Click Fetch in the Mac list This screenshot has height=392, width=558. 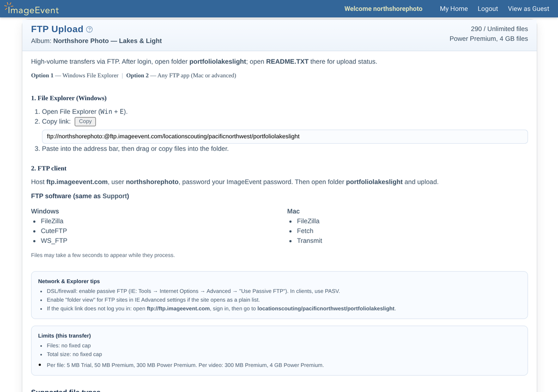[305, 231]
